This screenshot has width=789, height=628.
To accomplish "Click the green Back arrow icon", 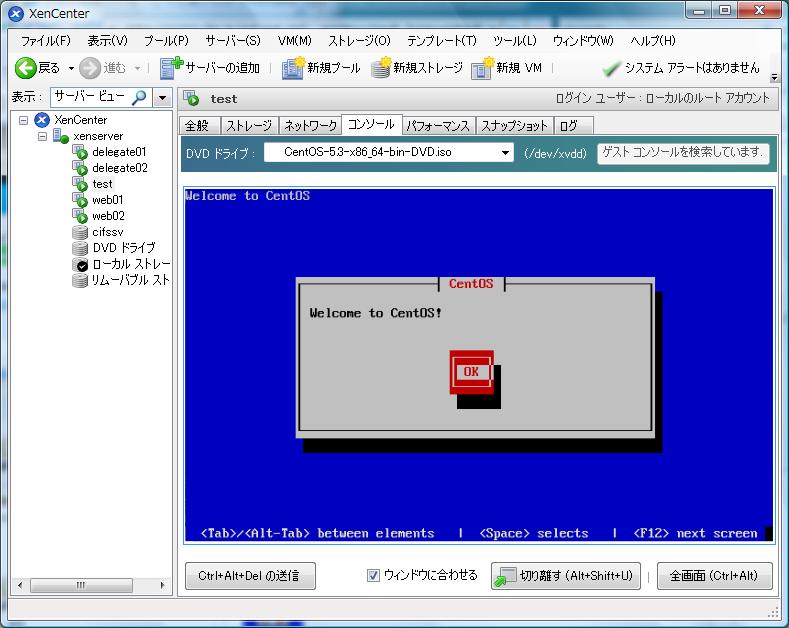I will click(26, 68).
